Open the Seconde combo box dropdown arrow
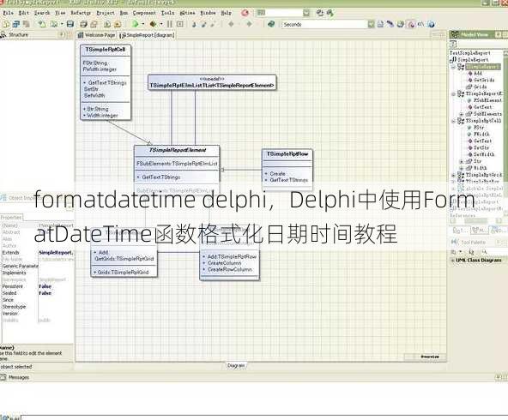 click(371, 24)
